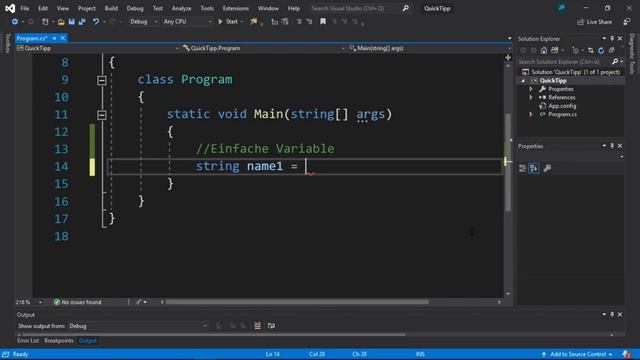Switch to the Breakpoints tab
Viewport: 640px width, 360px height.
(59, 340)
